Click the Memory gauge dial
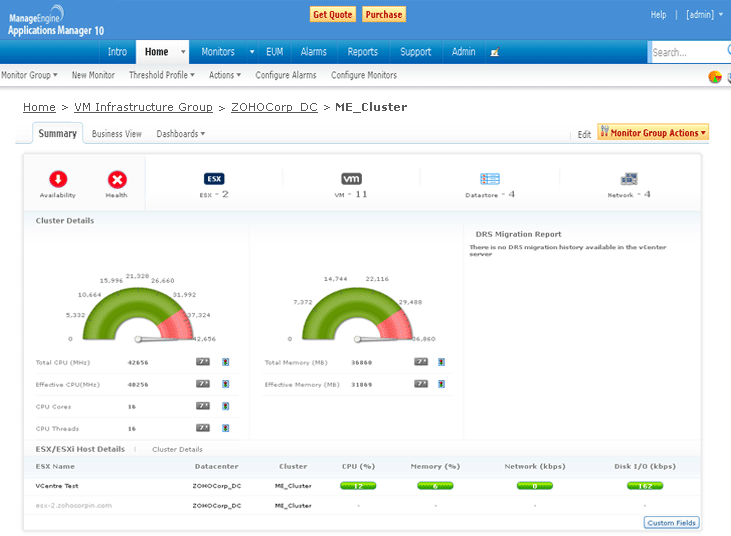731x536 pixels. [357, 314]
